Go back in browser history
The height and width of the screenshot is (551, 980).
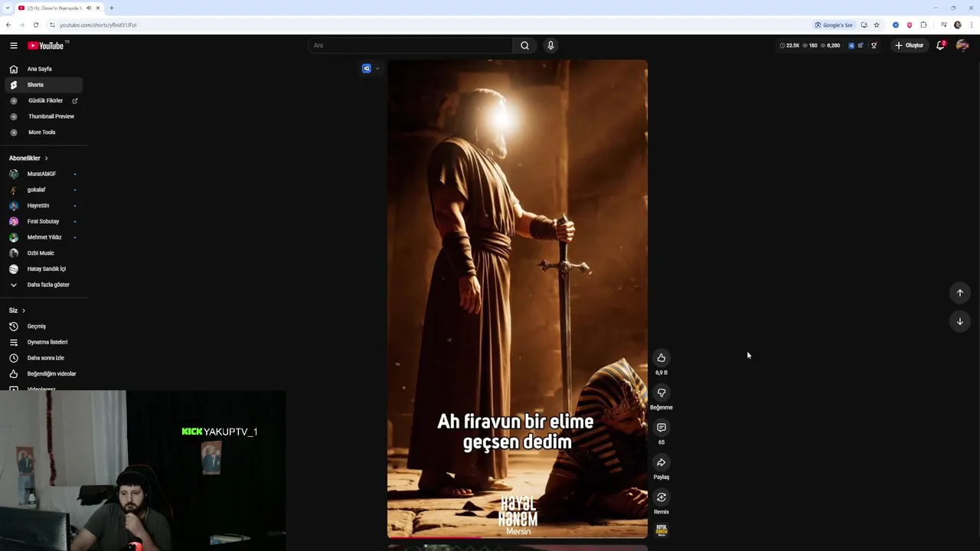coord(8,24)
